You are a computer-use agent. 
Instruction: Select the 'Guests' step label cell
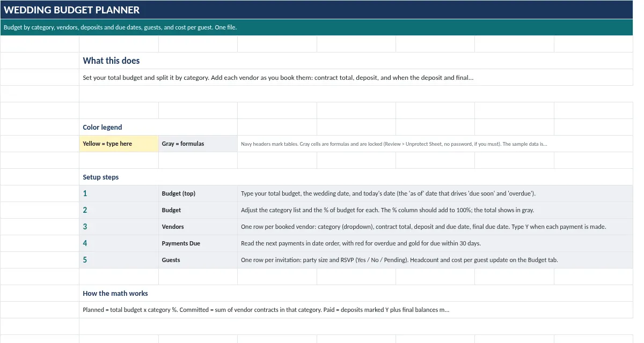[x=198, y=260]
